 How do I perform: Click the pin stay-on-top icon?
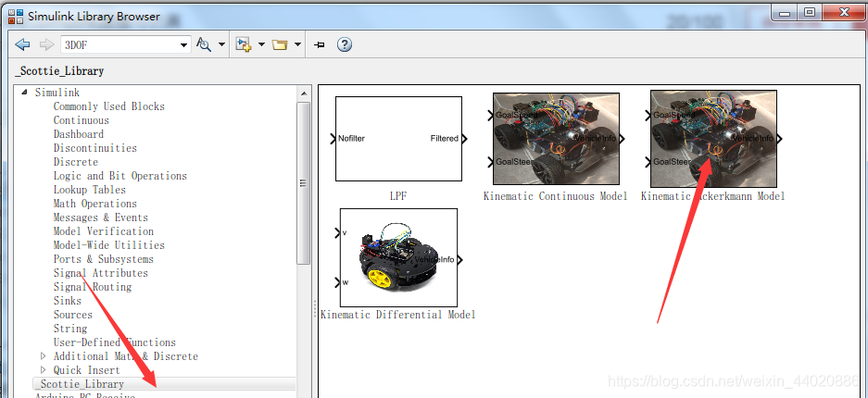[319, 45]
